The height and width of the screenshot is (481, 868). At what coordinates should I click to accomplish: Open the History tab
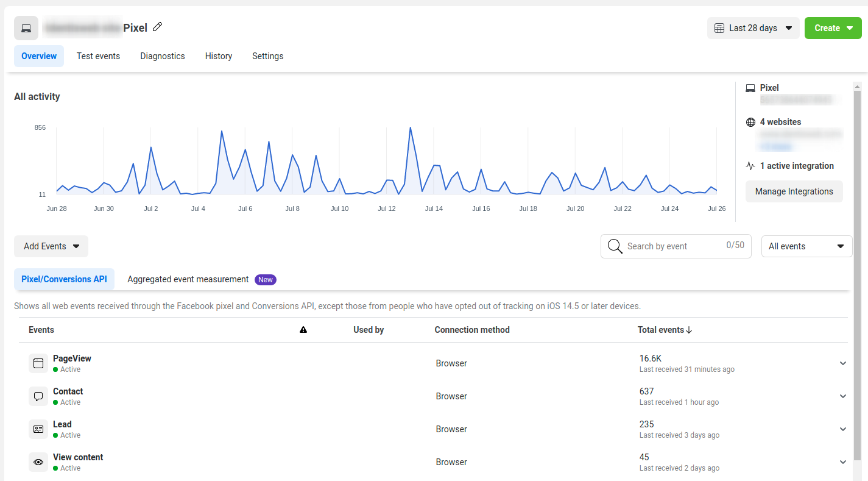219,56
